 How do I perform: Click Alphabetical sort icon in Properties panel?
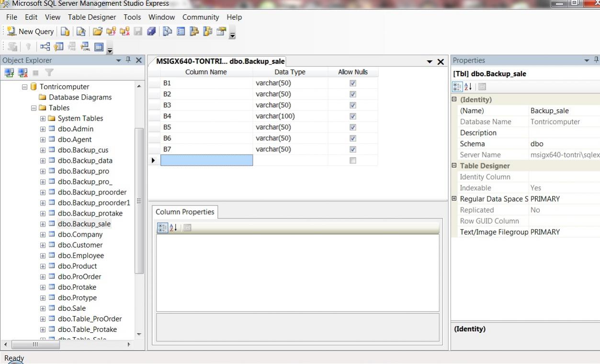pyautogui.click(x=468, y=87)
